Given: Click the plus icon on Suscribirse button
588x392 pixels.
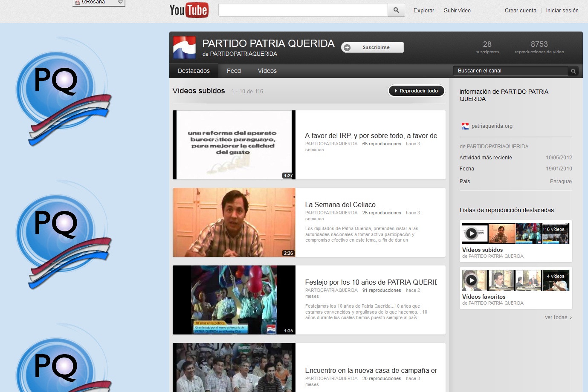Looking at the screenshot, I should coord(347,48).
